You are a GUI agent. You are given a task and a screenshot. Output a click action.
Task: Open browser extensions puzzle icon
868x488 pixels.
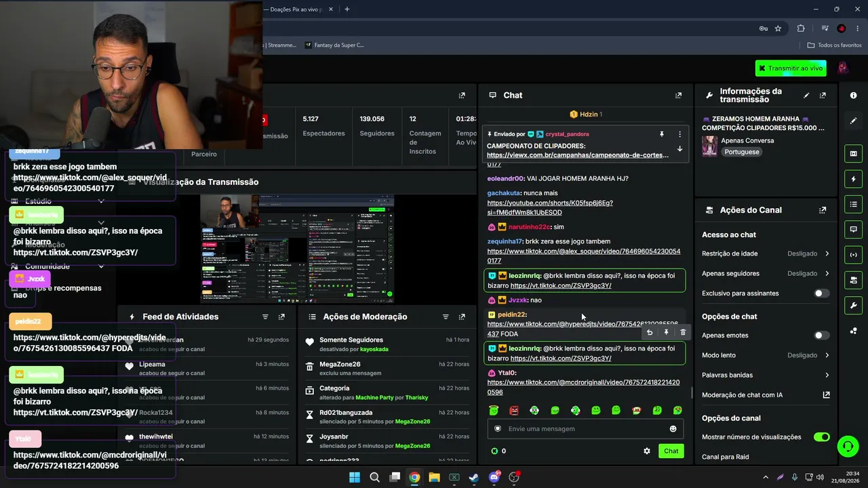[x=801, y=28]
